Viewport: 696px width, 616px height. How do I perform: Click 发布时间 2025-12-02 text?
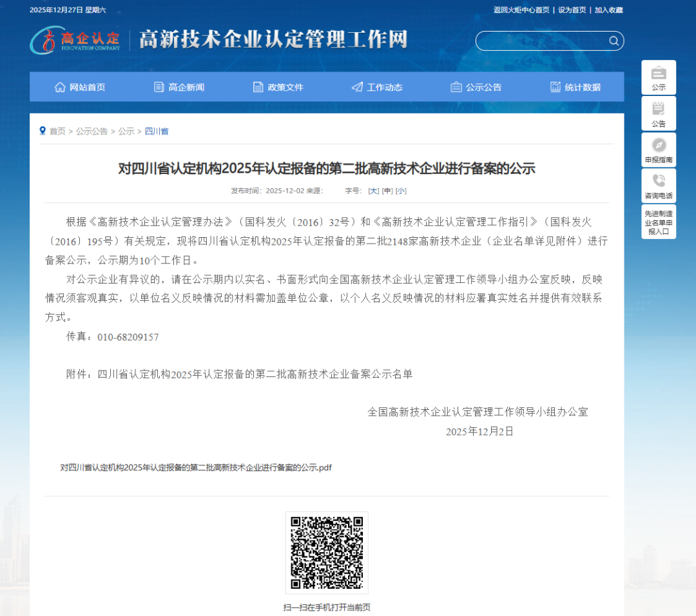pos(267,191)
